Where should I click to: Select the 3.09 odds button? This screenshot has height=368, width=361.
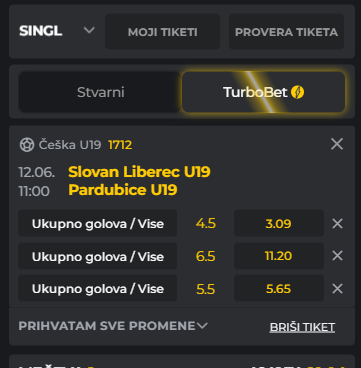[x=279, y=223]
